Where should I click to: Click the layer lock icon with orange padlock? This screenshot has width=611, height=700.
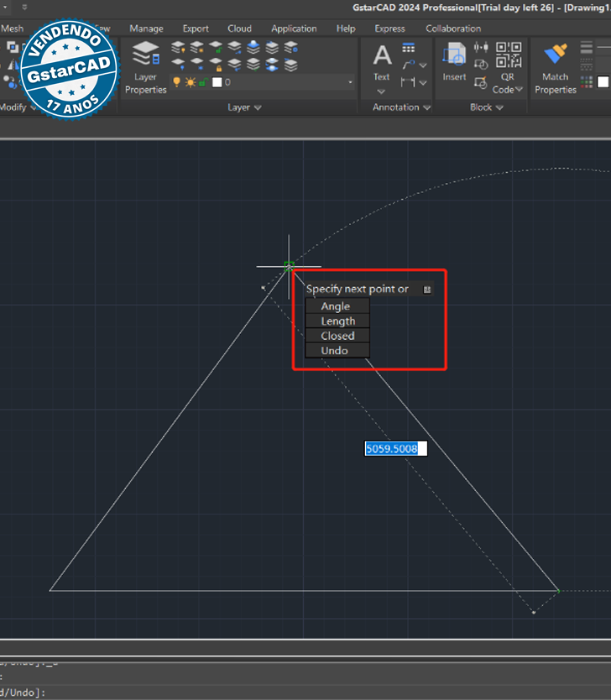tap(216, 65)
